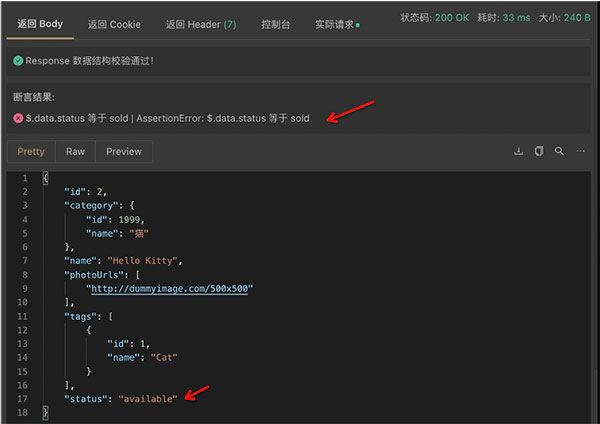Open the 返回 Cookie tab
The image size is (600, 424).
[x=114, y=24]
